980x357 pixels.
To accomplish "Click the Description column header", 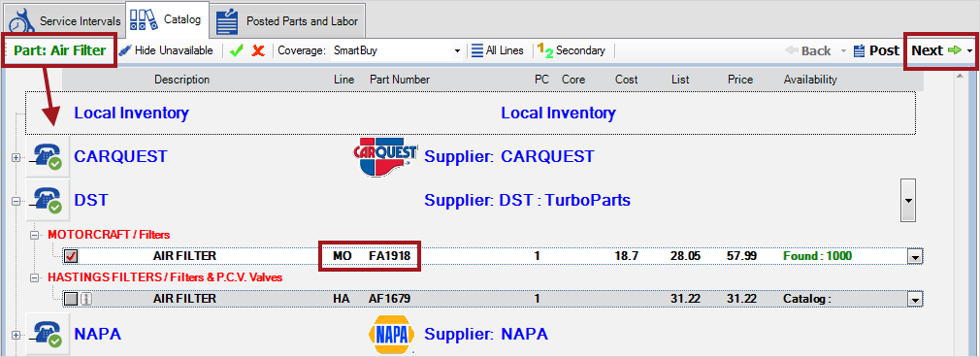I will pyautogui.click(x=181, y=80).
